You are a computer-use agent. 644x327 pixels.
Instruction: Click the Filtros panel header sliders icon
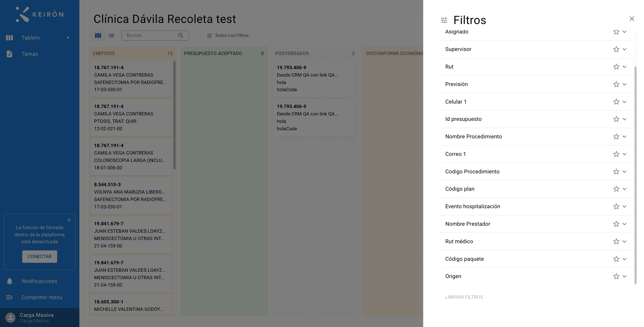click(x=444, y=20)
